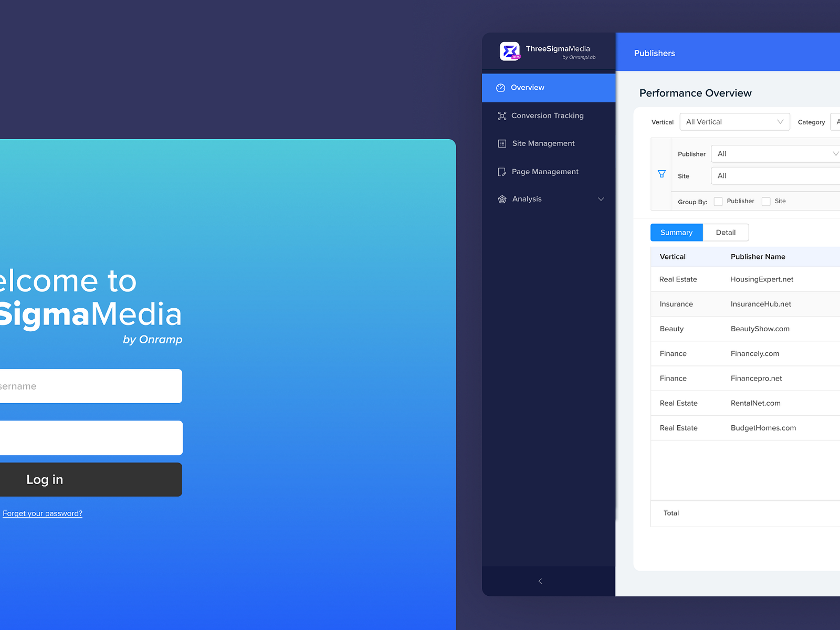The width and height of the screenshot is (840, 630).
Task: Collapse the sidebar using the bottom chevron
Action: pyautogui.click(x=540, y=581)
